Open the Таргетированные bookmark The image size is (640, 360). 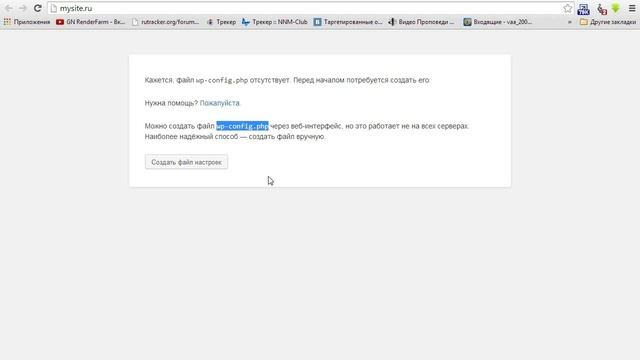coord(348,22)
